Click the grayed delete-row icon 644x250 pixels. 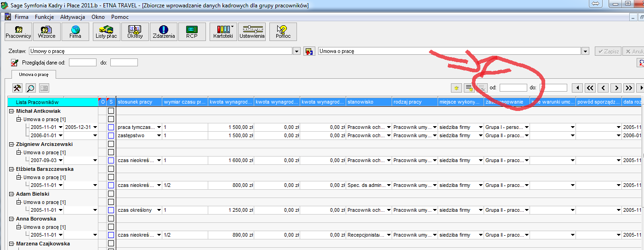pyautogui.click(x=481, y=87)
